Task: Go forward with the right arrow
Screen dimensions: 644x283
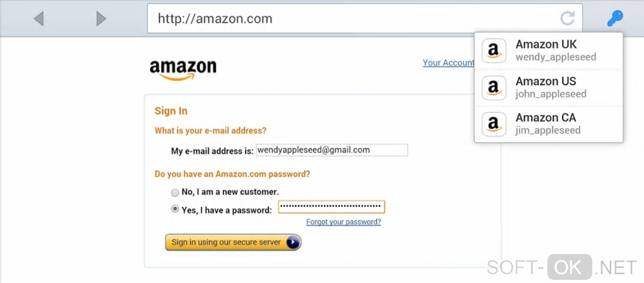Action: (101, 19)
